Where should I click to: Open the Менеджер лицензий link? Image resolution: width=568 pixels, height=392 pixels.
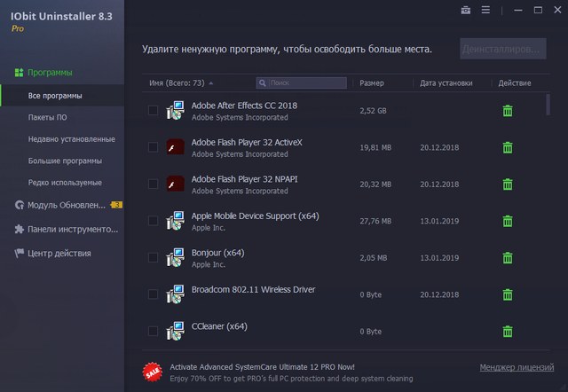point(516,367)
